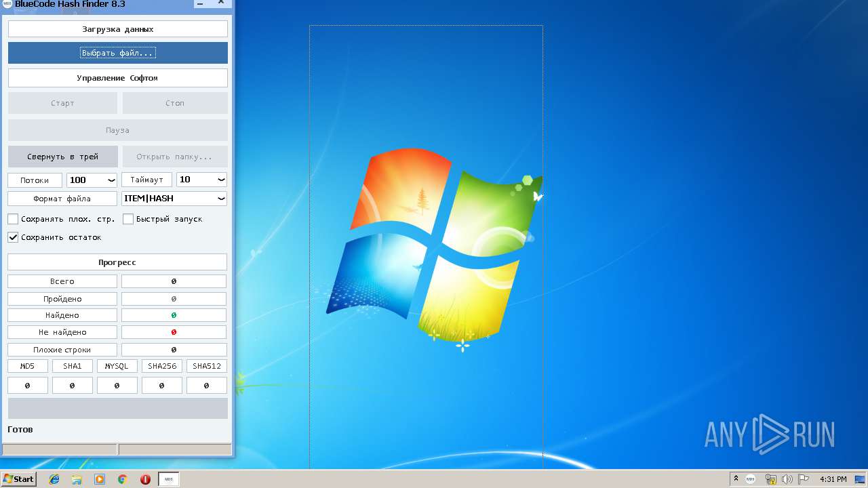Click the Выбрать файл button
This screenshot has width=868, height=488.
pyautogui.click(x=118, y=53)
